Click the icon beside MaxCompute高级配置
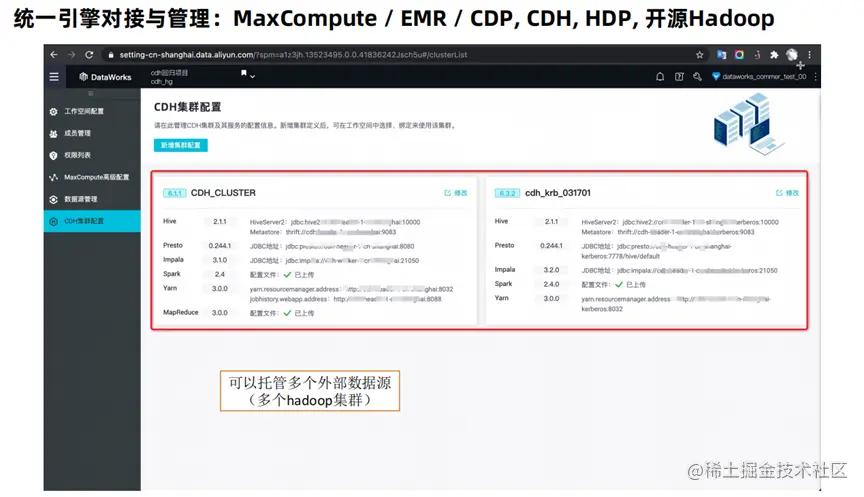This screenshot has height=497, width=864. pyautogui.click(x=53, y=177)
